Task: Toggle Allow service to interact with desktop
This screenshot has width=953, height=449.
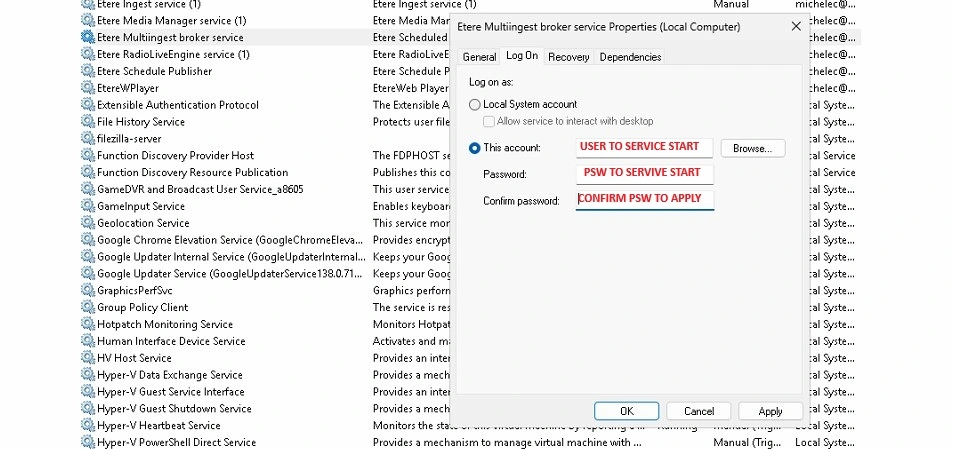Action: [489, 121]
